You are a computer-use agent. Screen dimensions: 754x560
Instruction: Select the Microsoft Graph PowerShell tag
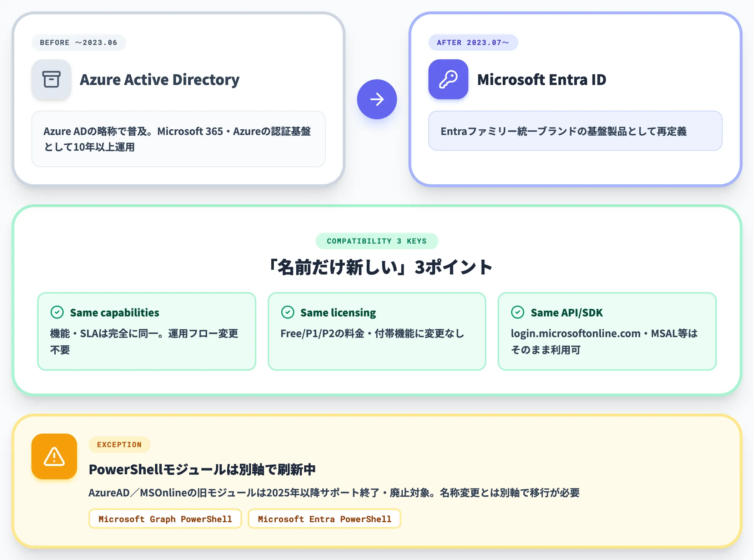165,519
